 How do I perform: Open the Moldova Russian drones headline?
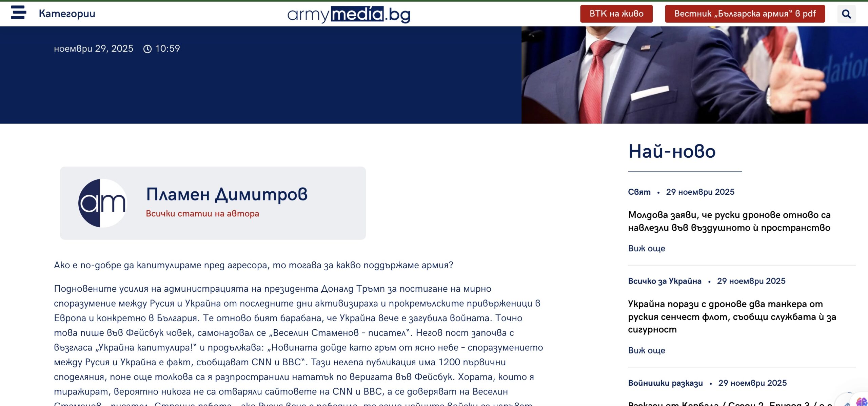[729, 221]
